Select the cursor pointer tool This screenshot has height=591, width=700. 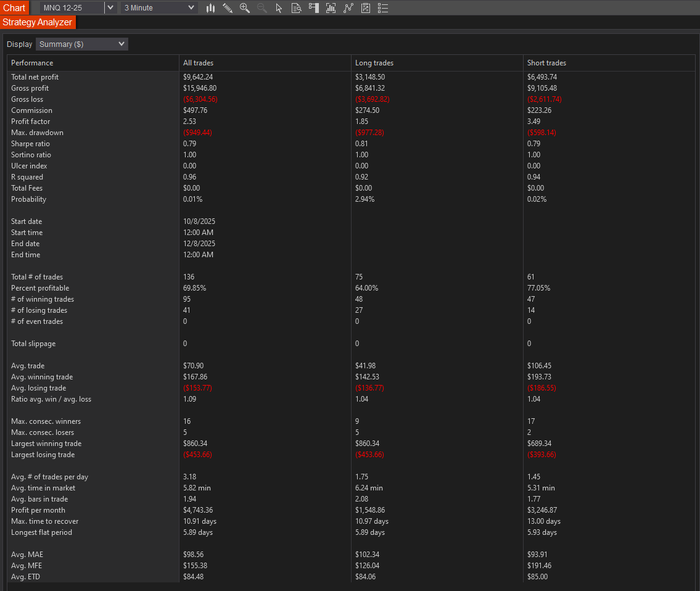click(x=279, y=8)
